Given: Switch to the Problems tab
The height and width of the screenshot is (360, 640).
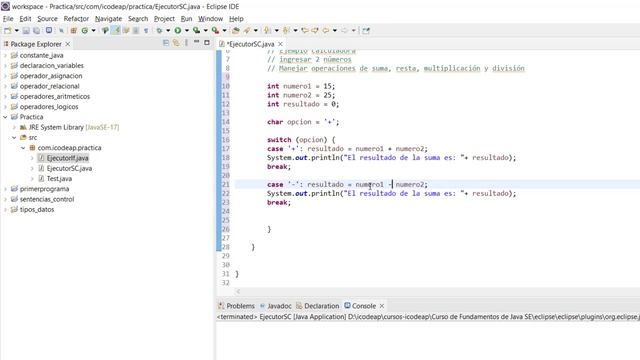Looking at the screenshot, I should pyautogui.click(x=236, y=306).
